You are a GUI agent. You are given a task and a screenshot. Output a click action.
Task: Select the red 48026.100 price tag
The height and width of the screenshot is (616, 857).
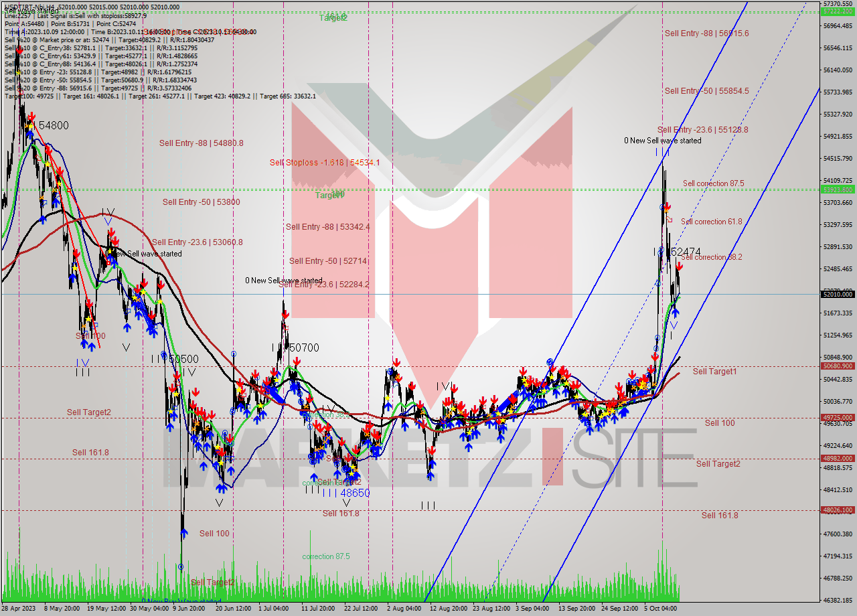pyautogui.click(x=838, y=510)
